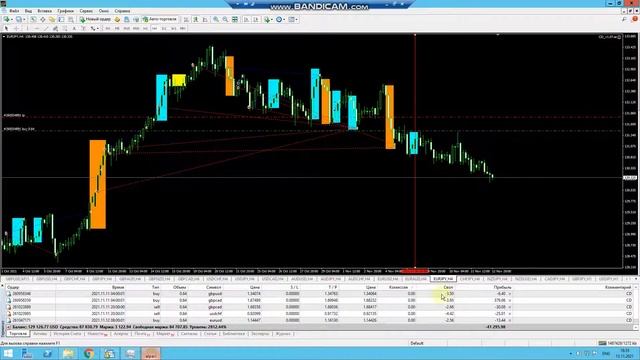Switch to H4 timeframe
Viewport: 640px width, 360px height.
point(154,28)
